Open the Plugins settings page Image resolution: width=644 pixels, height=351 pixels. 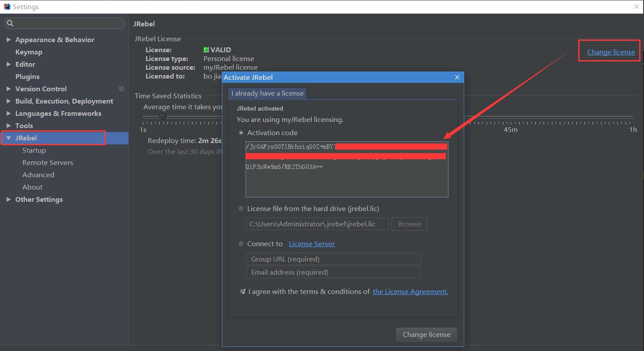pyautogui.click(x=27, y=76)
